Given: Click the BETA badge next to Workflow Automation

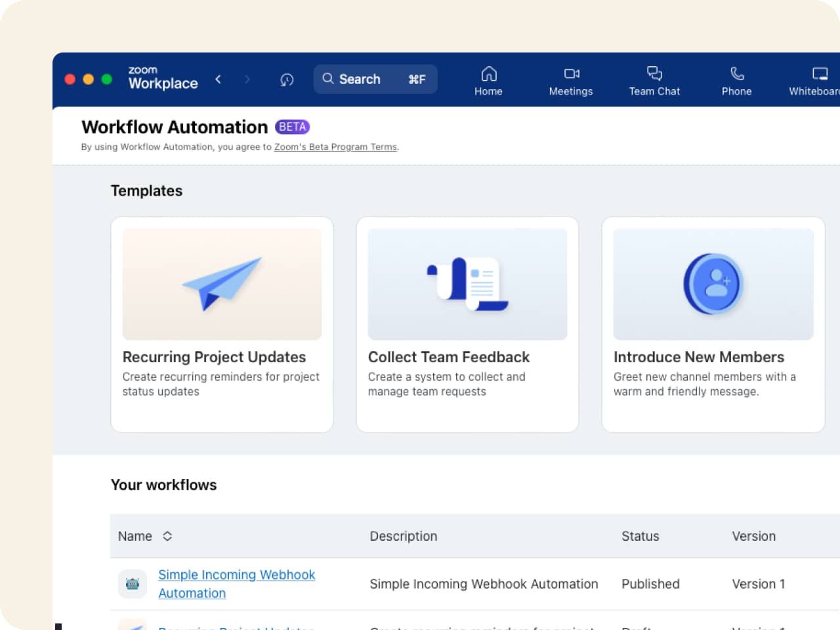Looking at the screenshot, I should [293, 127].
